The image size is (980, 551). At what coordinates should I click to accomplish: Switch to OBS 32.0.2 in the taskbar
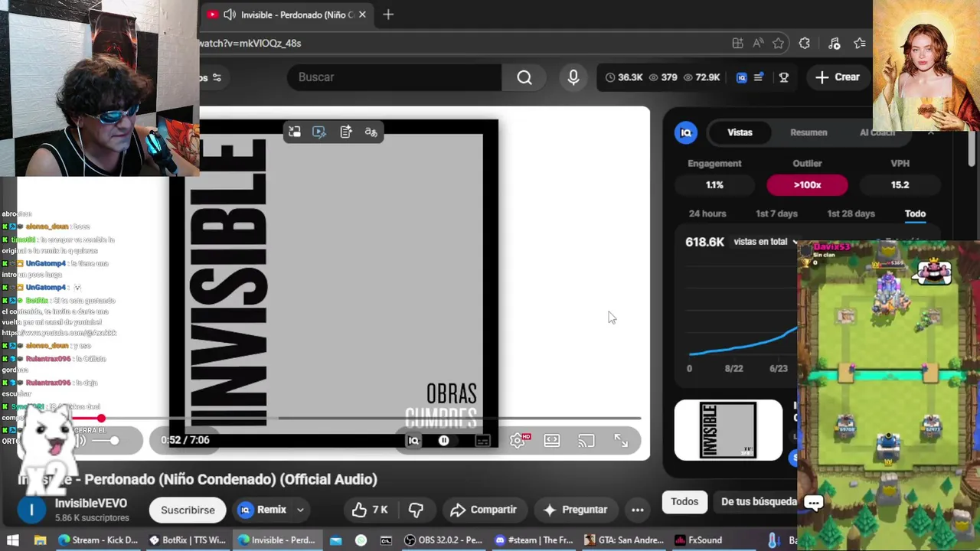point(443,540)
